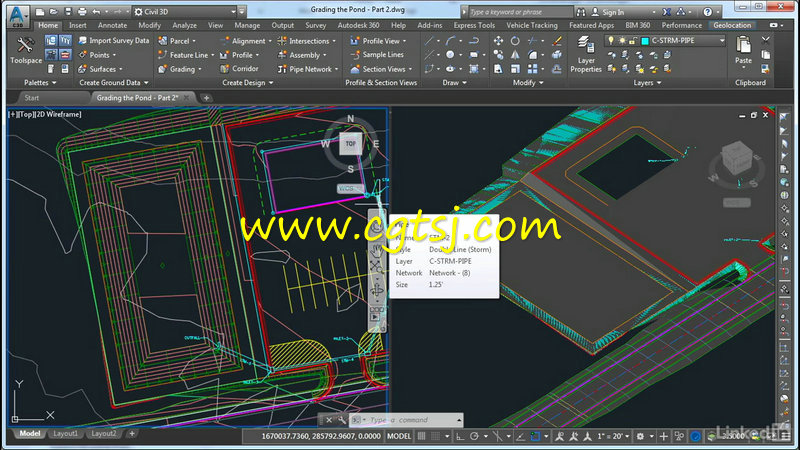Click the Sample Lines tool
The height and width of the screenshot is (450, 800).
378,55
